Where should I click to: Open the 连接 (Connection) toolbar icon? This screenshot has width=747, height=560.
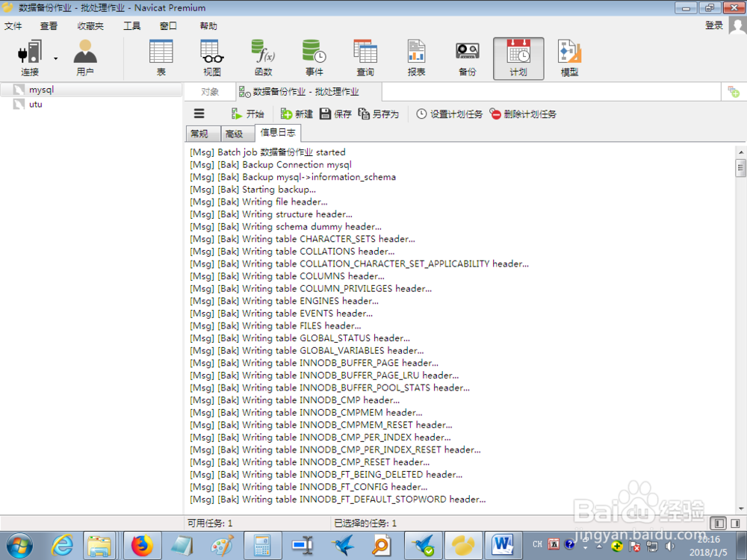[30, 58]
